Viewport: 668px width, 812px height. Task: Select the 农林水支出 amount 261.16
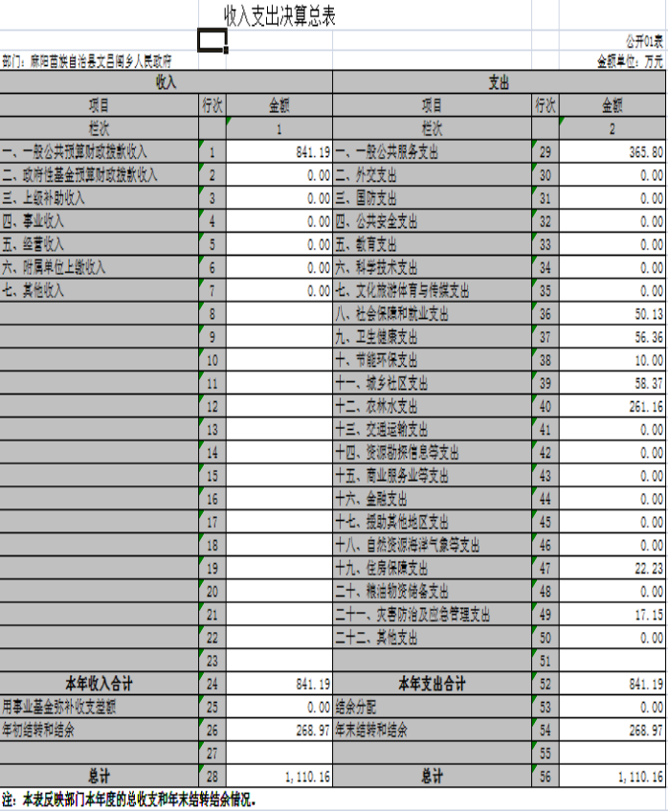point(612,406)
